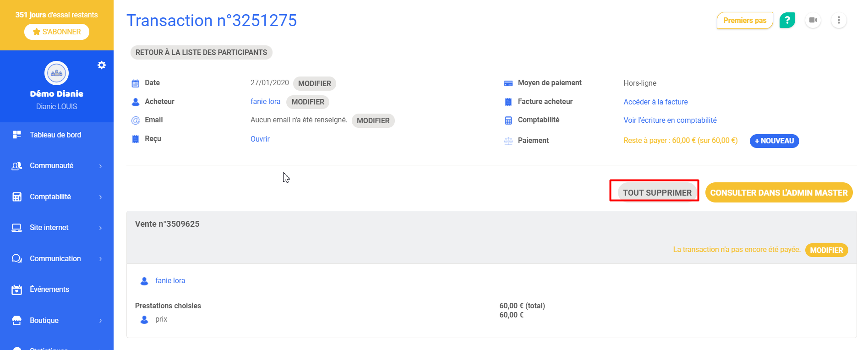The width and height of the screenshot is (868, 350).
Task: Click the card icon beside Moyen de paiement
Action: pos(508,83)
